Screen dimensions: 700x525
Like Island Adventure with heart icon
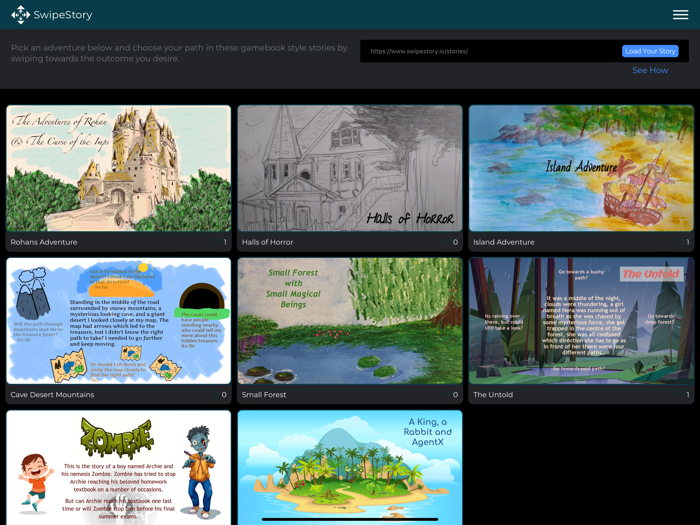681,242
